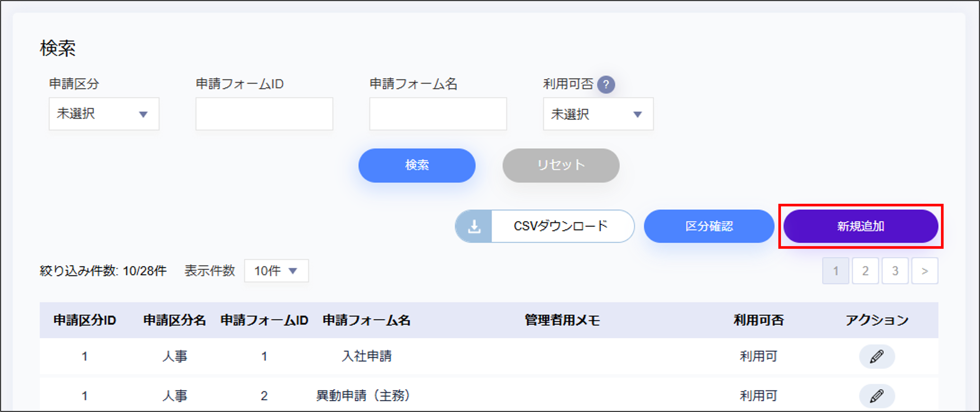Click the 申請フォーム名 column header
The width and height of the screenshot is (980, 412).
[x=366, y=320]
